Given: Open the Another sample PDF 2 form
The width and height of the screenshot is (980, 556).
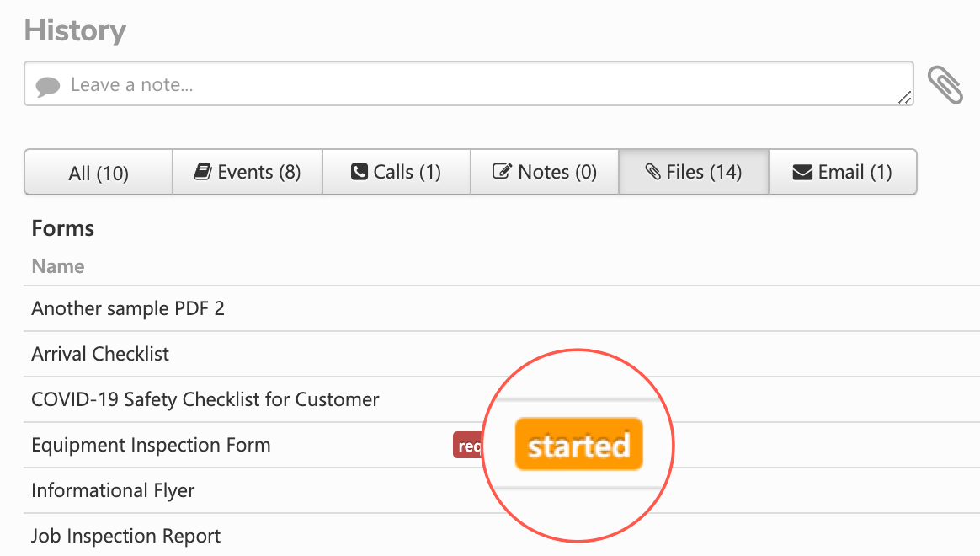Looking at the screenshot, I should 127,308.
